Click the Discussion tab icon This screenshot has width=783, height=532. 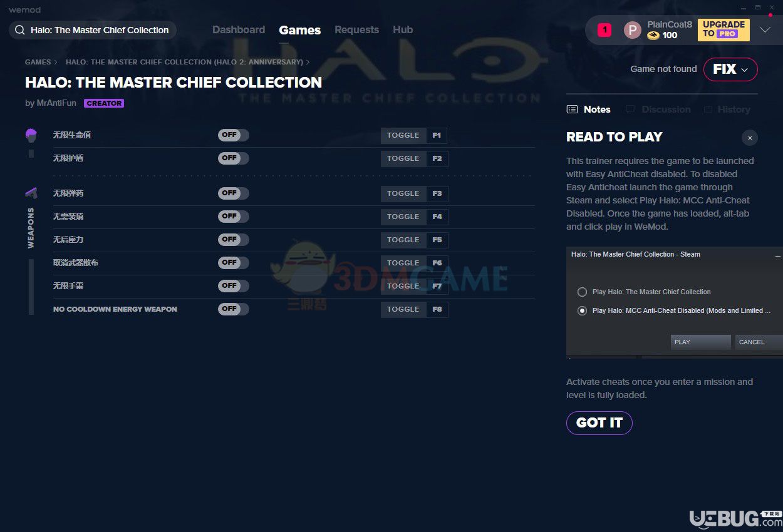(x=630, y=110)
